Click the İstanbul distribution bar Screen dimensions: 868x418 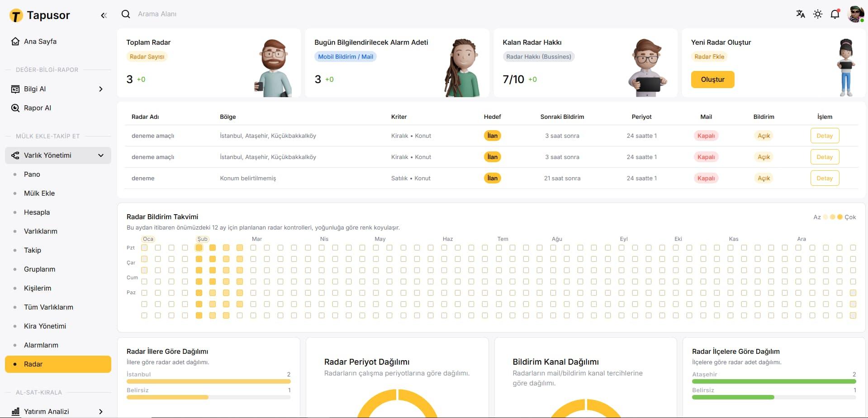(x=209, y=381)
